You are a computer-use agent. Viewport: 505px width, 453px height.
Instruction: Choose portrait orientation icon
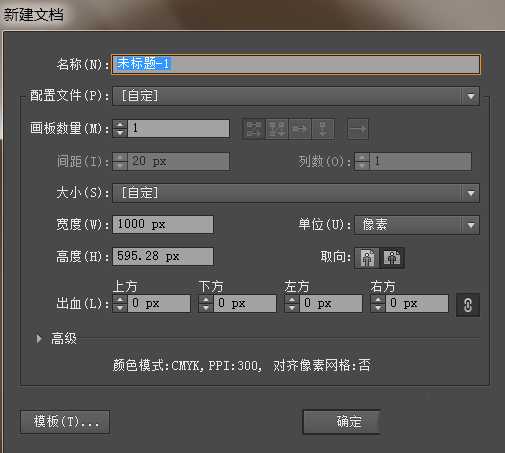click(x=367, y=258)
